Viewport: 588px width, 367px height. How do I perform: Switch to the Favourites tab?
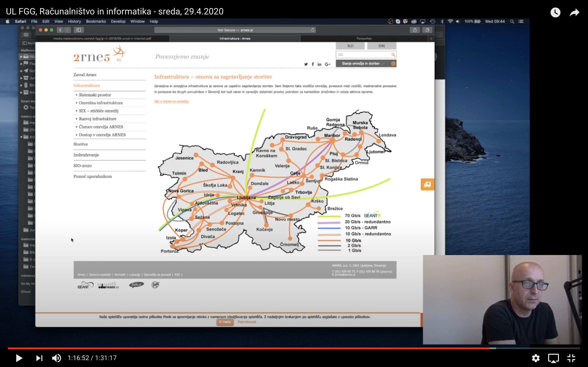point(364,38)
